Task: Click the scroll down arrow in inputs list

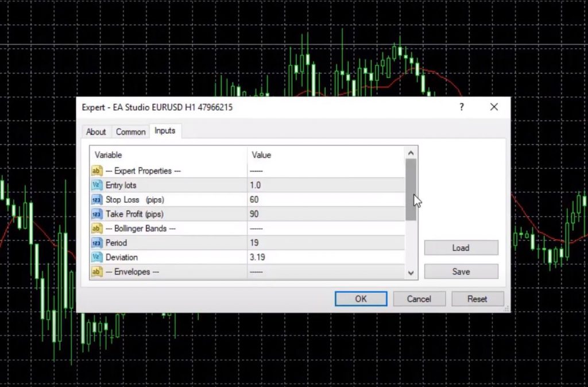Action: [411, 273]
